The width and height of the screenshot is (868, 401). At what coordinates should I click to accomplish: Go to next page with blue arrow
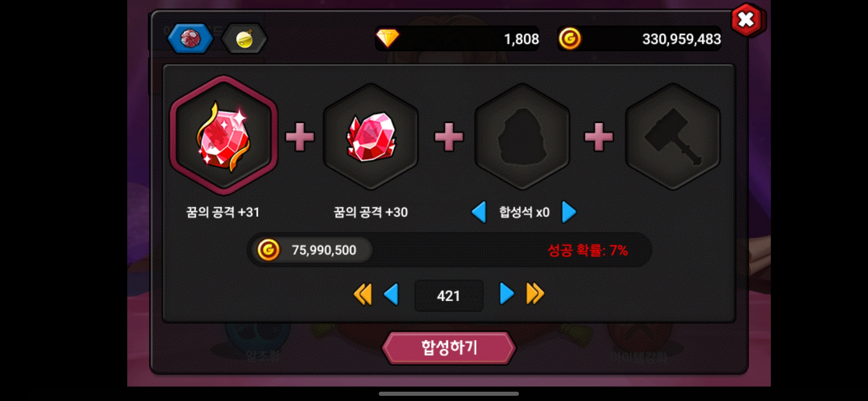pyautogui.click(x=507, y=294)
